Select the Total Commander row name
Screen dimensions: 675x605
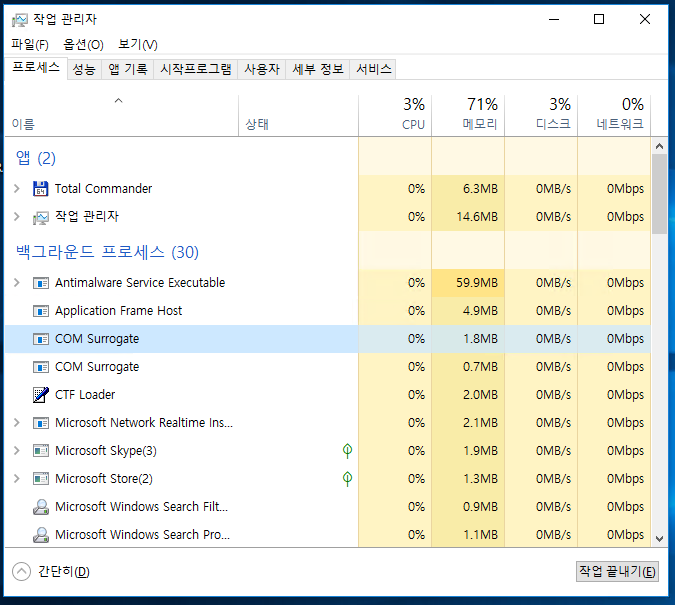[x=103, y=189]
